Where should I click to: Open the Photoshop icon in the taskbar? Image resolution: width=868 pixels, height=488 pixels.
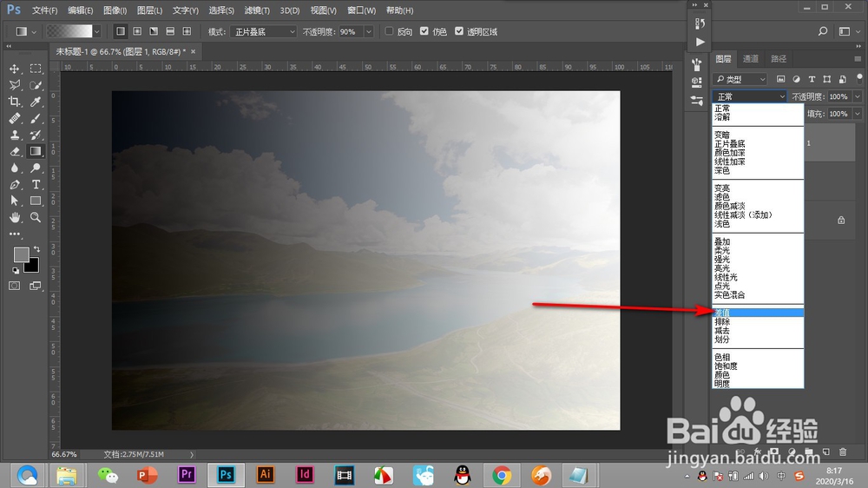click(226, 475)
